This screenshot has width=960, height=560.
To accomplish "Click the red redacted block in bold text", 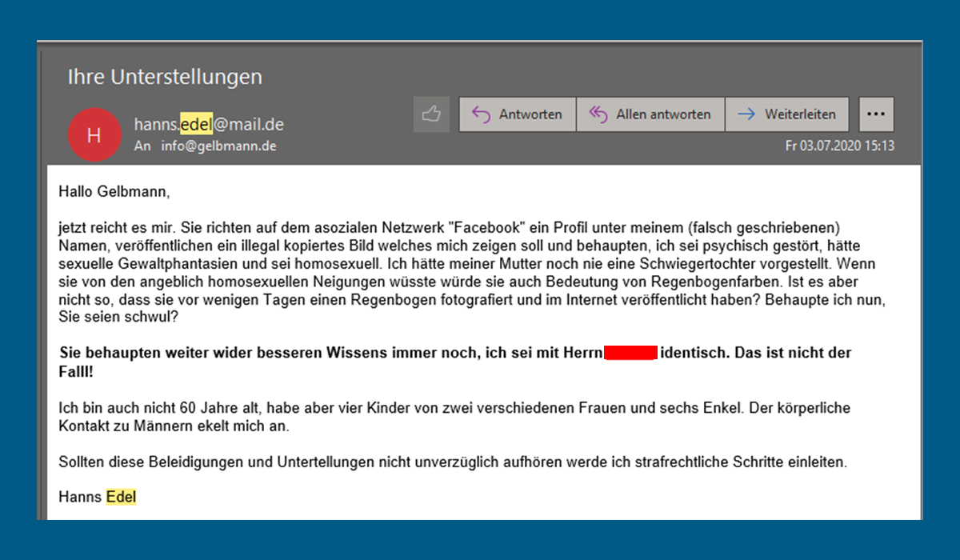I will pyautogui.click(x=630, y=353).
